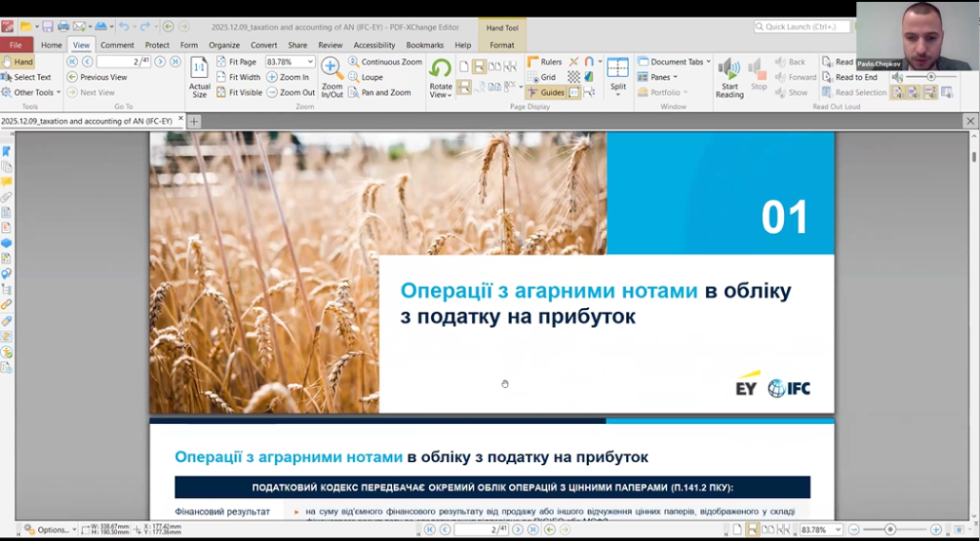
Task: Open the File menu
Action: point(16,45)
